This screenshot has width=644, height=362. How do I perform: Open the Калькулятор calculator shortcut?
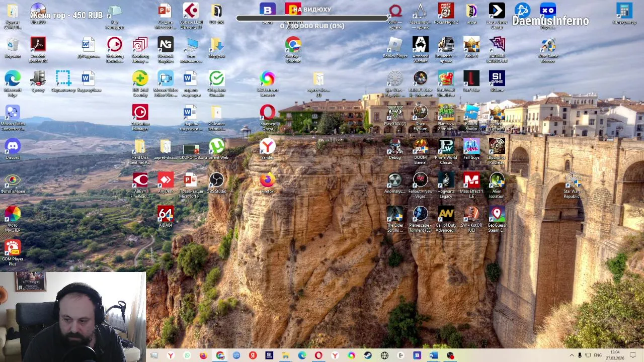click(624, 14)
